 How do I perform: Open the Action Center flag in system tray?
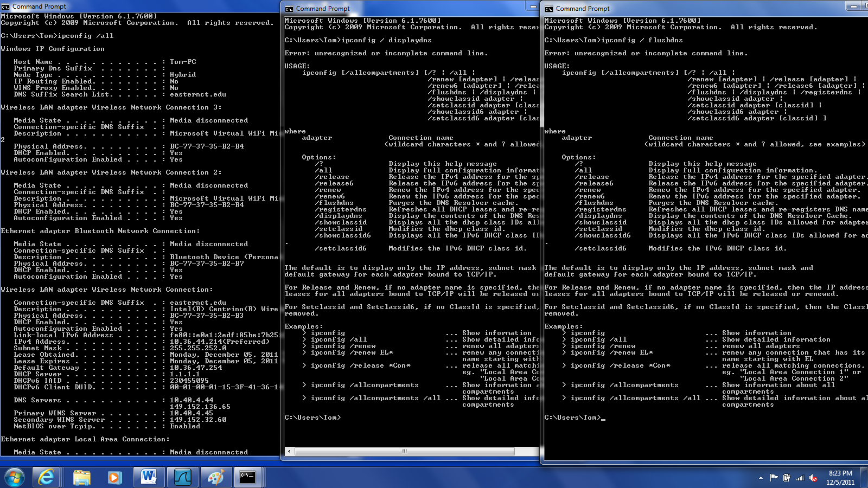tap(773, 478)
